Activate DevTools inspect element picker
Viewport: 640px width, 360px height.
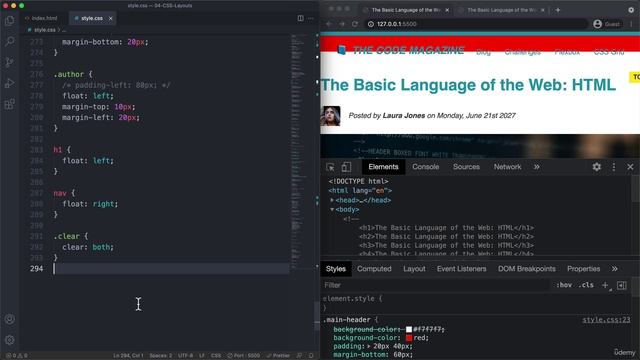pos(330,167)
